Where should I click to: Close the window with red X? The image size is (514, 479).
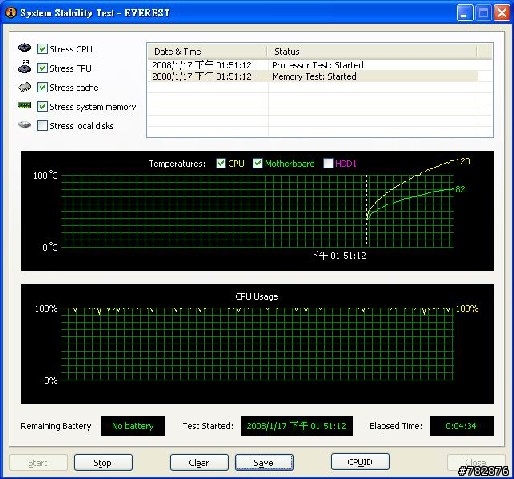pyautogui.click(x=502, y=13)
